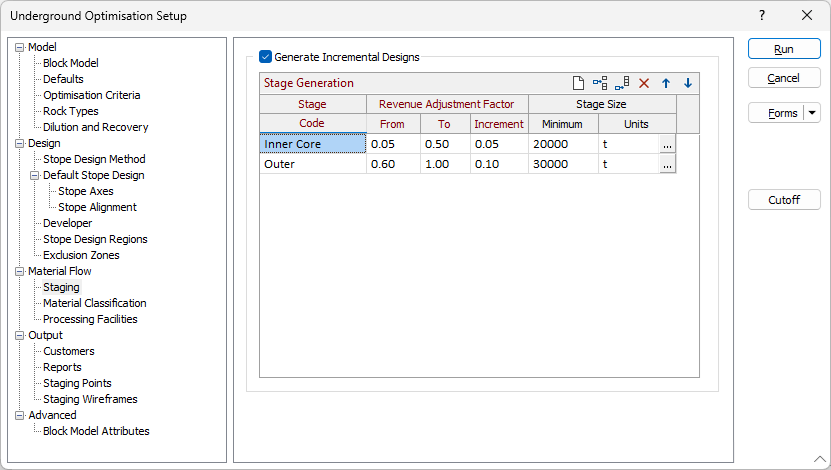Click the resize grip chevron at bottom right
Image resolution: width=831 pixels, height=470 pixels.
pyautogui.click(x=819, y=459)
